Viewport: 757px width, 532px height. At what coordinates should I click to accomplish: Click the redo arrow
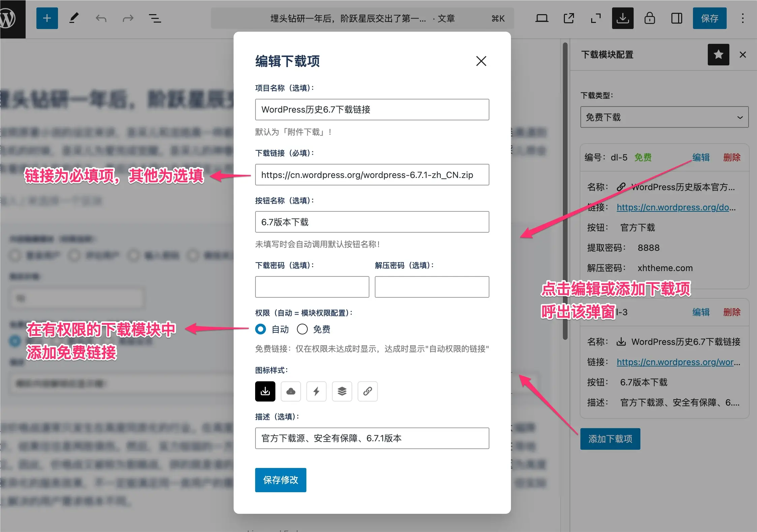coord(128,18)
